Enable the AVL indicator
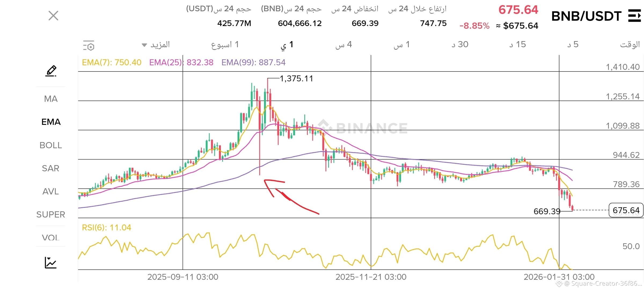This screenshot has width=644, height=290. 50,191
